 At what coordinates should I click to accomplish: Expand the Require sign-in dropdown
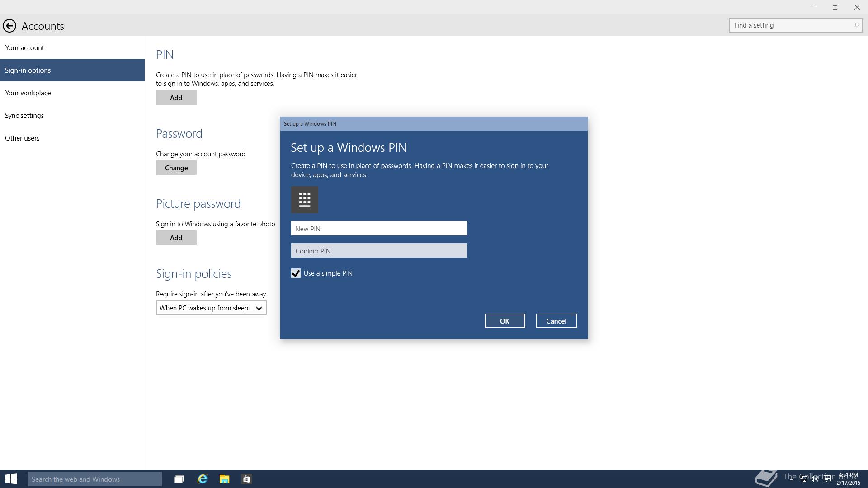click(211, 308)
